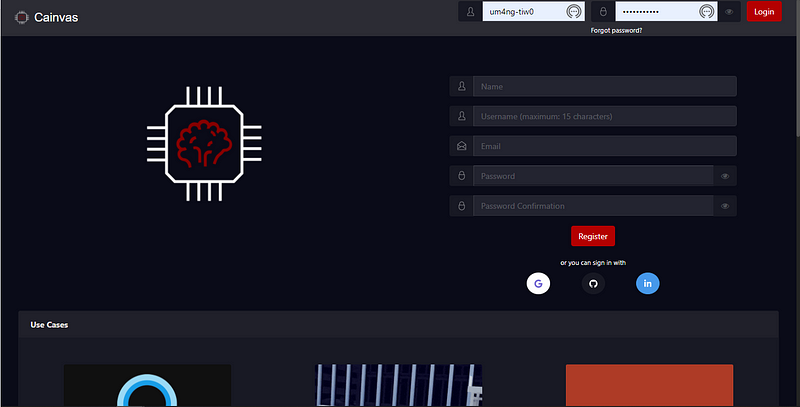Open the Forgot password link
This screenshot has height=407, width=800.
[x=616, y=31]
